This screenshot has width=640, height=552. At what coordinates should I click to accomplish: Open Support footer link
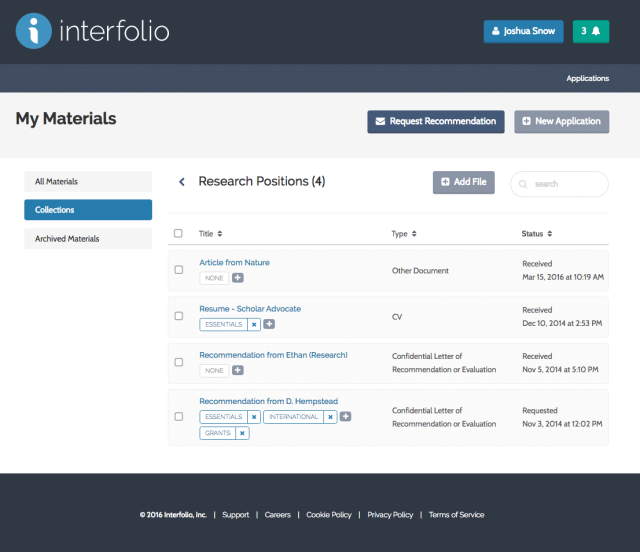point(236,515)
